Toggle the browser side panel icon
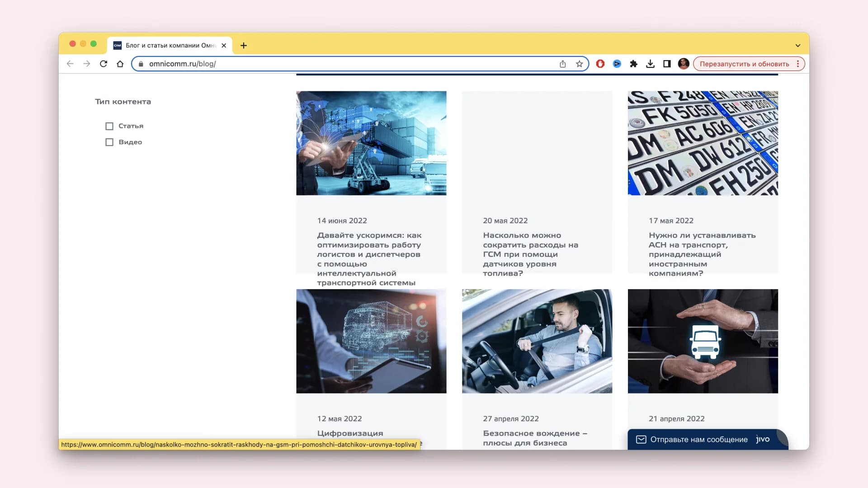The image size is (868, 488). point(667,64)
